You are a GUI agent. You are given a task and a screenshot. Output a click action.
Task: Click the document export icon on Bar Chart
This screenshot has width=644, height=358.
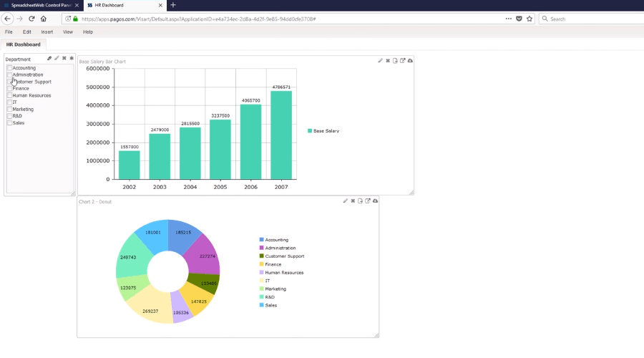click(395, 60)
